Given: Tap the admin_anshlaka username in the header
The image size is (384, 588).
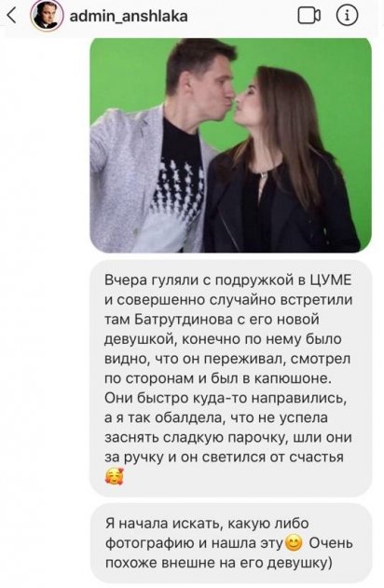Looking at the screenshot, I should pyautogui.click(x=129, y=17).
